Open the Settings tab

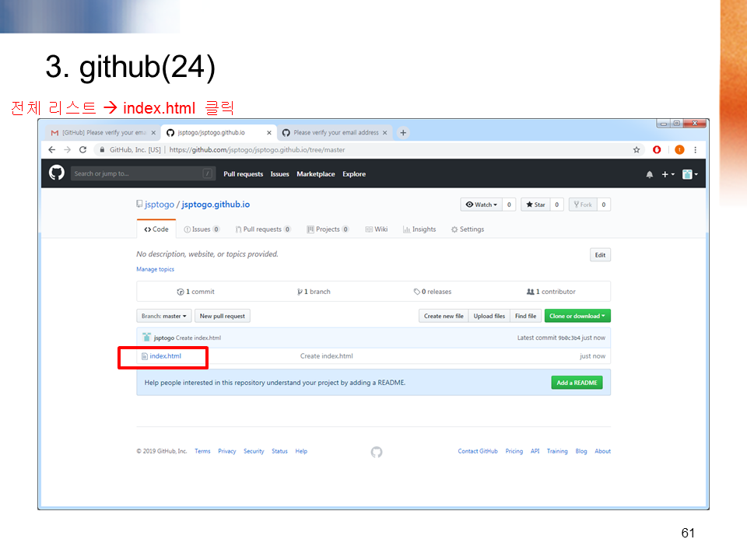click(x=468, y=229)
